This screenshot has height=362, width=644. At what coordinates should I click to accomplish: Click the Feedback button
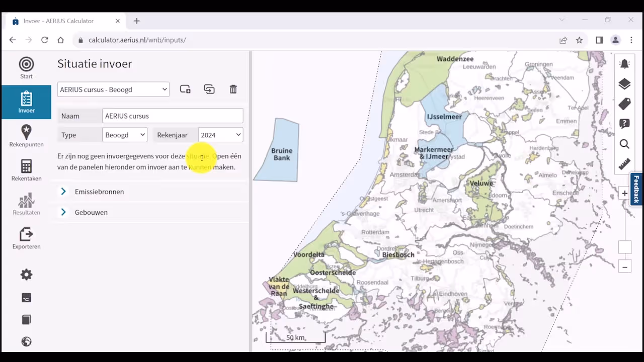tap(636, 189)
